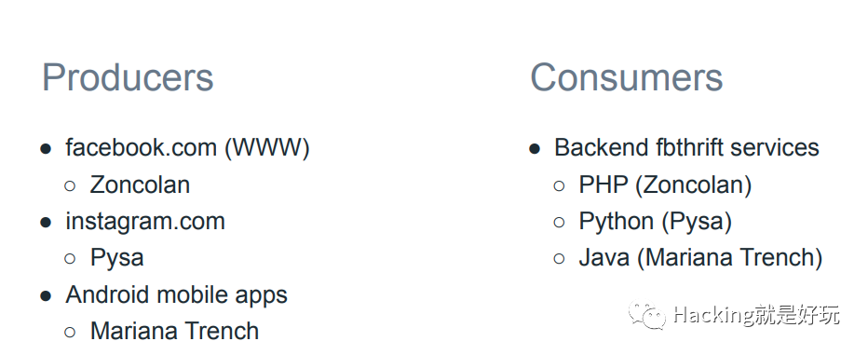Click the Consumers heading
This screenshot has height=355, width=868.
pos(627,77)
